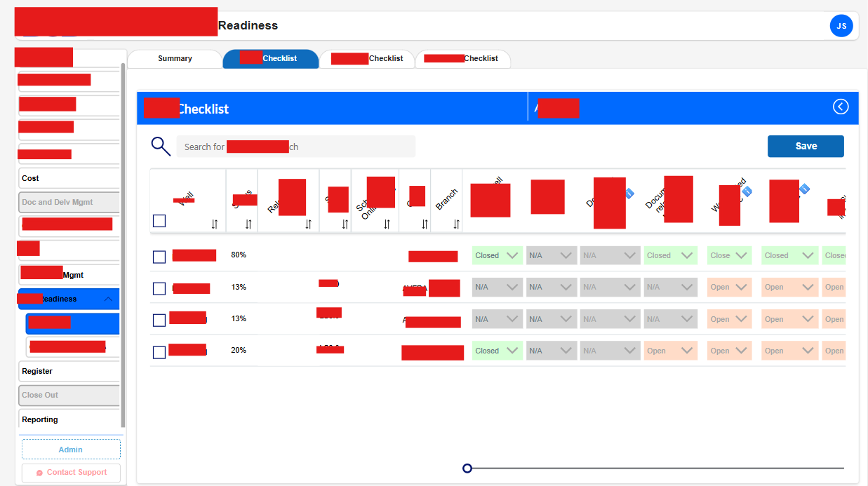Collapse the Readiness sidebar section
This screenshot has height=486, width=868.
point(108,299)
